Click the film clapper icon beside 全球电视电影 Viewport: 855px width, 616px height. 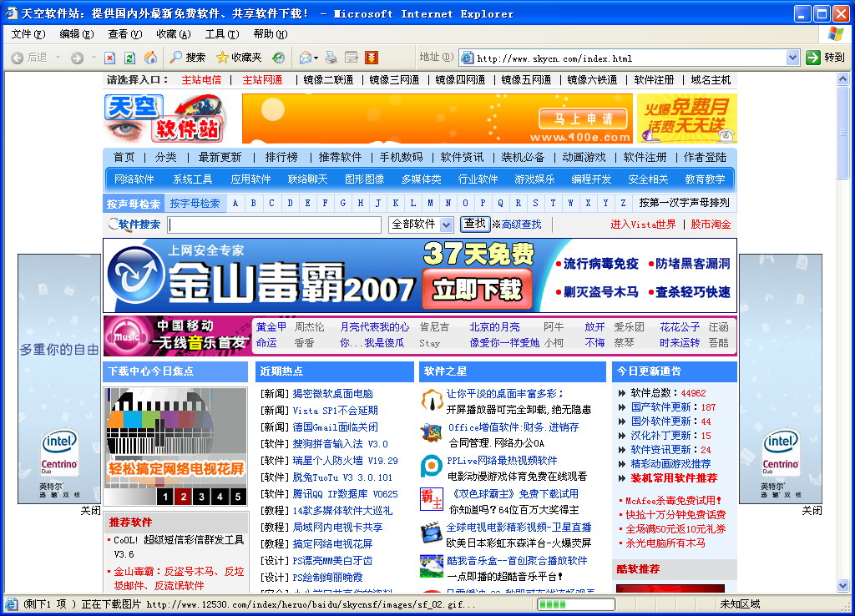coord(432,533)
